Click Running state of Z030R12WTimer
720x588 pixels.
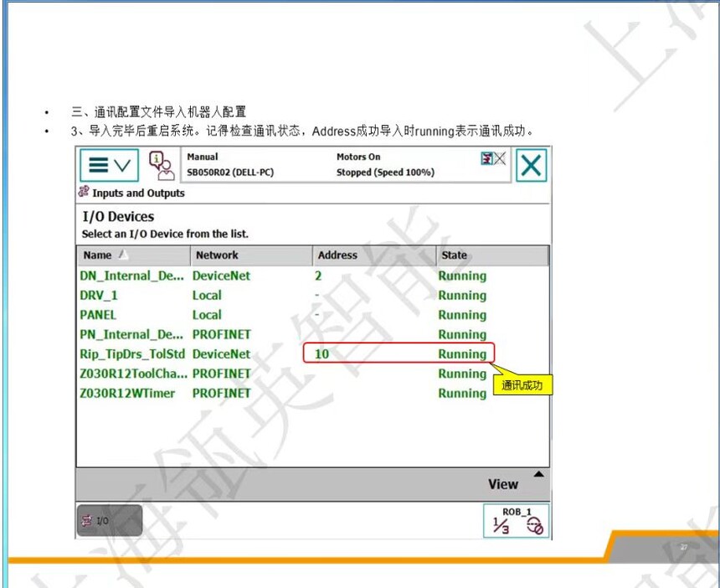(462, 394)
